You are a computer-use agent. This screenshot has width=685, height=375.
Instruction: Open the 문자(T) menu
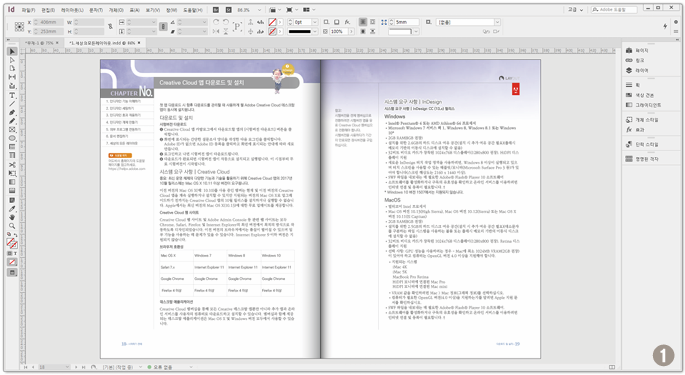pyautogui.click(x=96, y=10)
